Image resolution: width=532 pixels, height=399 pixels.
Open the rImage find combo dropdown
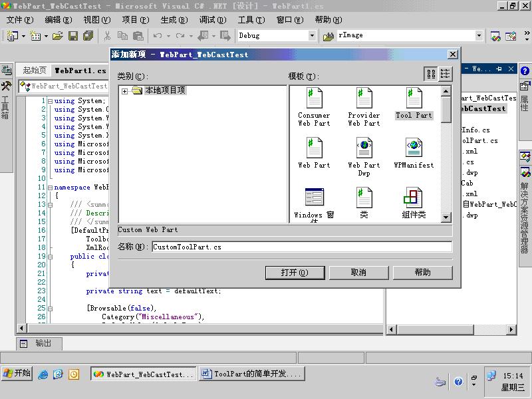[x=479, y=35]
